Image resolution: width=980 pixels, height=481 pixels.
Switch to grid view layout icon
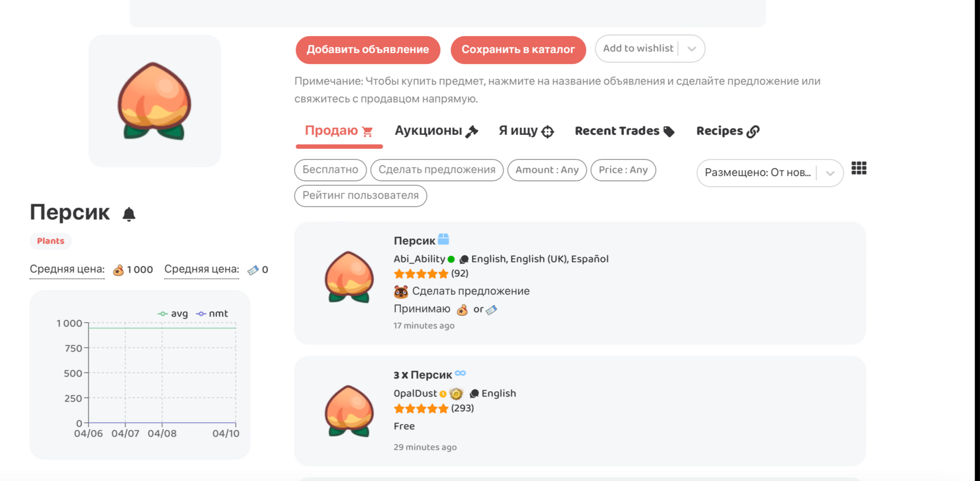859,169
